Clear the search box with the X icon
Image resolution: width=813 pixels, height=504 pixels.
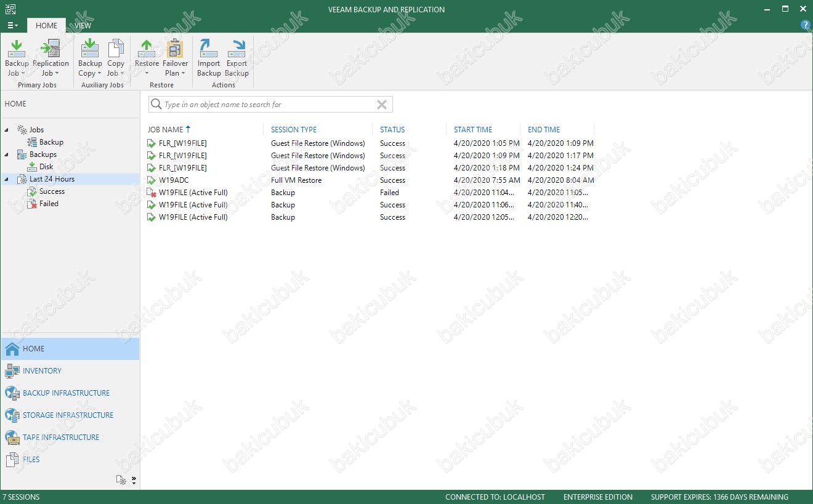click(x=382, y=105)
